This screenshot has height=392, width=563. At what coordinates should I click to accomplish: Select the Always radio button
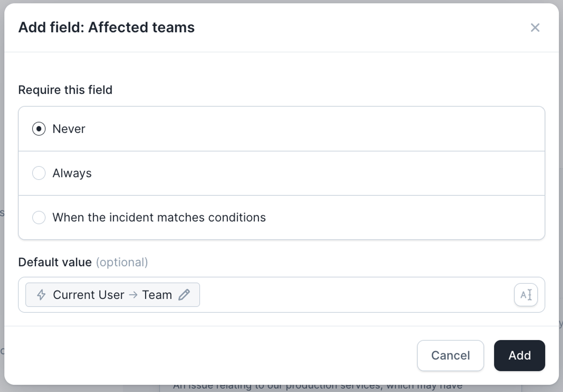[39, 173]
